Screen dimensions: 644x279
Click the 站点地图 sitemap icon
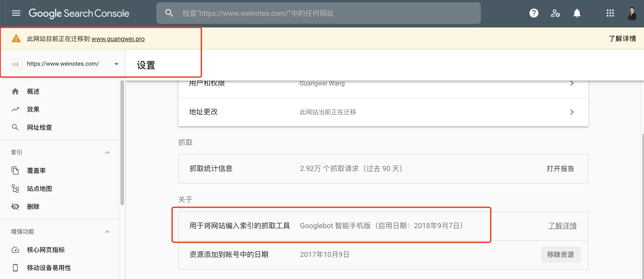coord(15,188)
